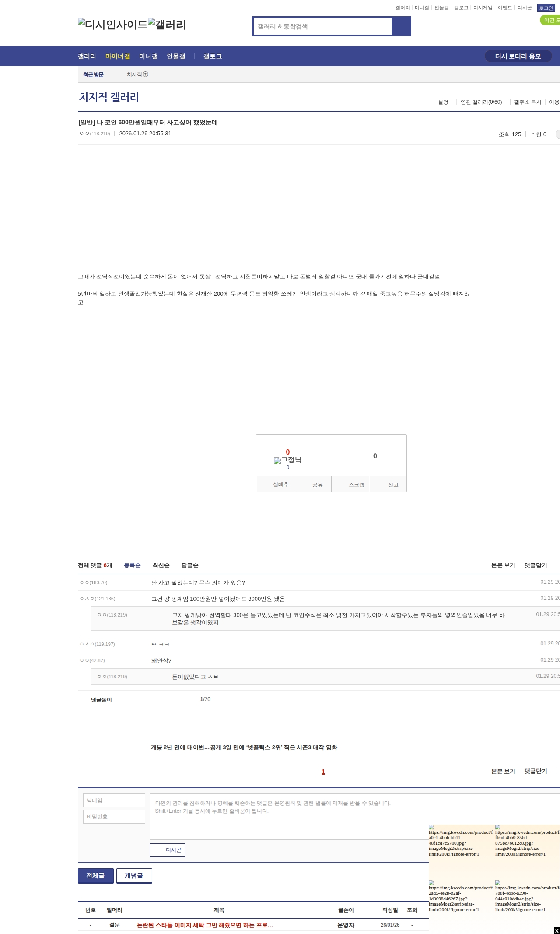This screenshot has width=560, height=934.
Task: Downvote the post using the gray 0 count
Action: (x=375, y=456)
